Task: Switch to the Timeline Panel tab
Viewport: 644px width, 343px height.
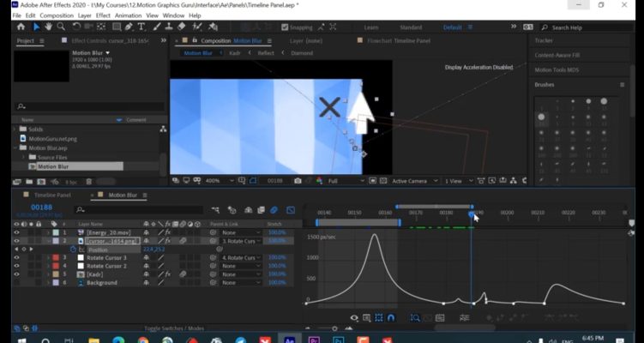Action: (52, 196)
